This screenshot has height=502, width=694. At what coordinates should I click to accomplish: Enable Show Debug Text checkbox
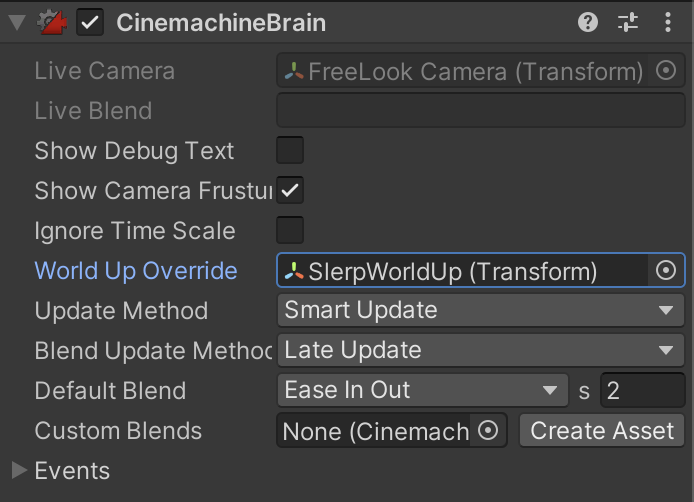point(290,151)
